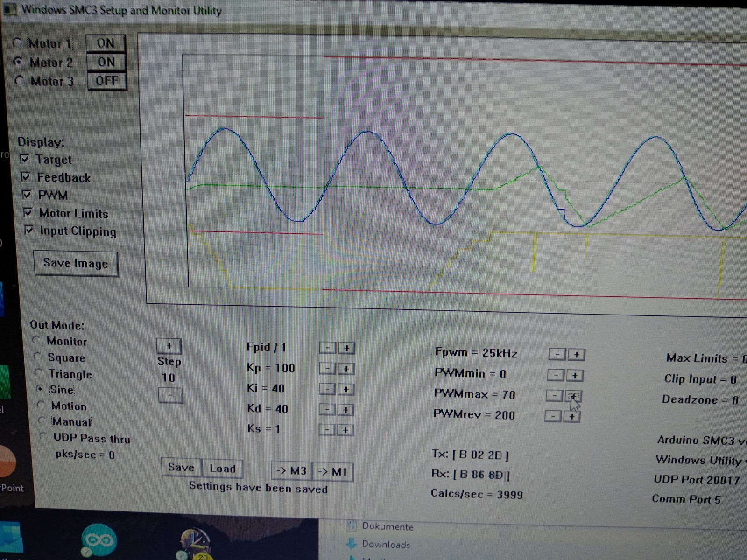Decrease the PWMrev value
The image size is (747, 560).
click(553, 416)
